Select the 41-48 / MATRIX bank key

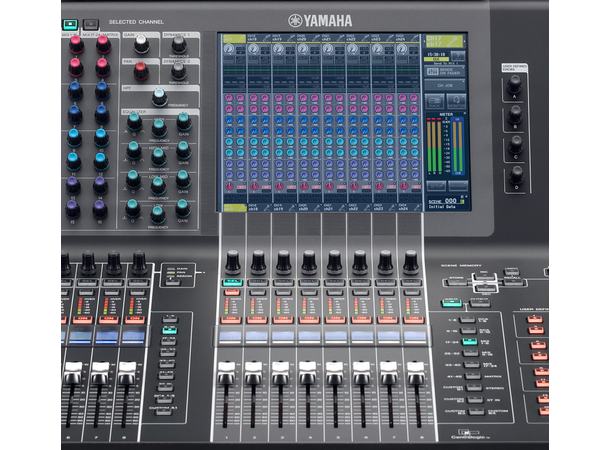473,376
